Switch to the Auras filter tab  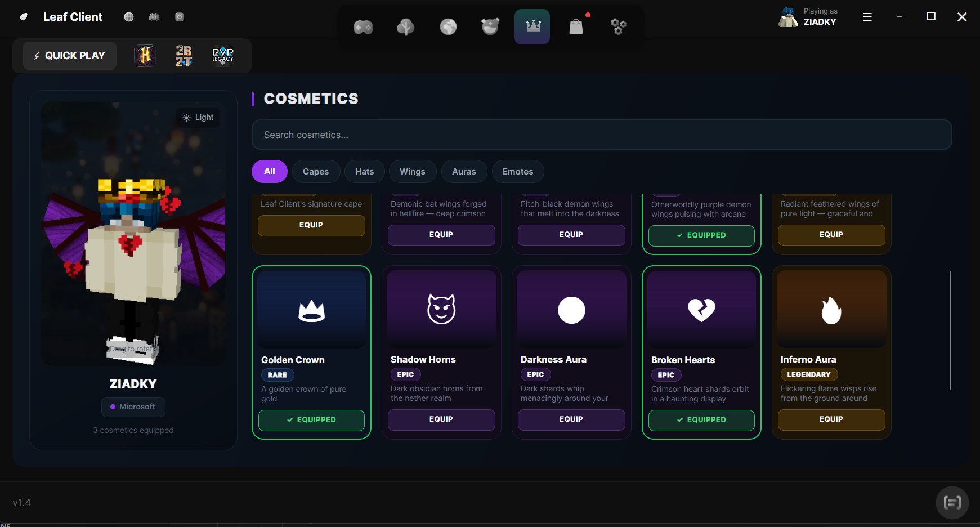(x=464, y=172)
